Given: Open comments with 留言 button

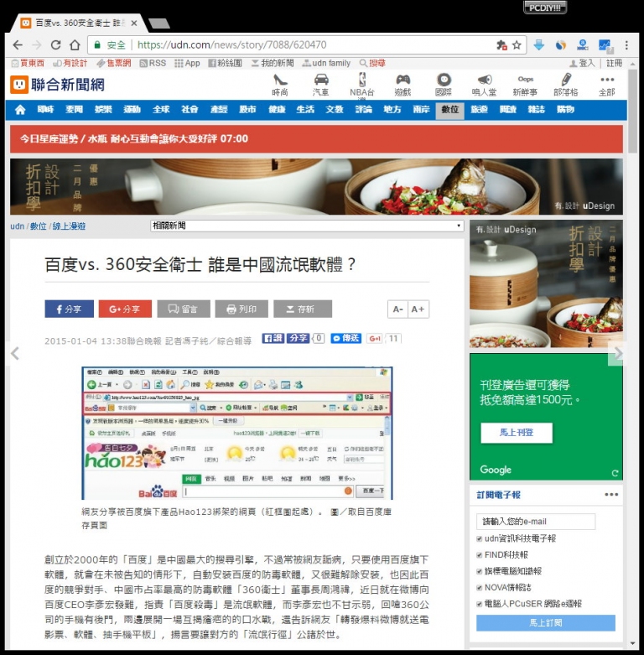Looking at the screenshot, I should [184, 309].
